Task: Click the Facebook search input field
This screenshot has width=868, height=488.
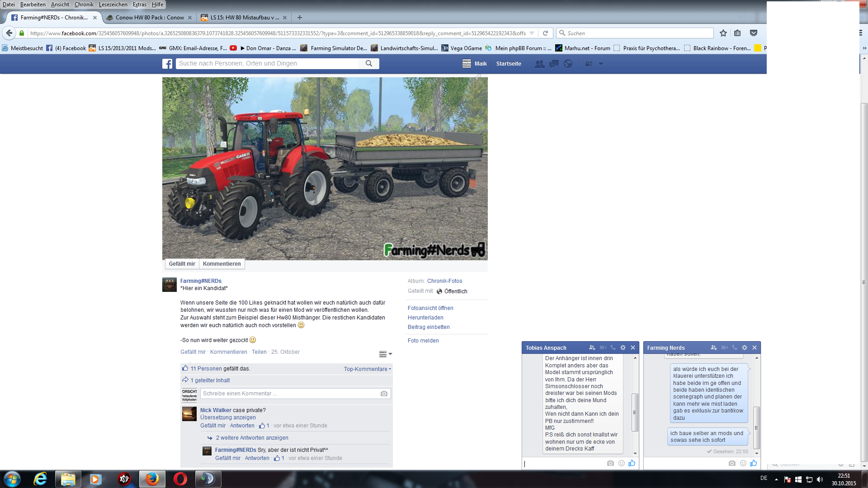Action: [x=268, y=64]
